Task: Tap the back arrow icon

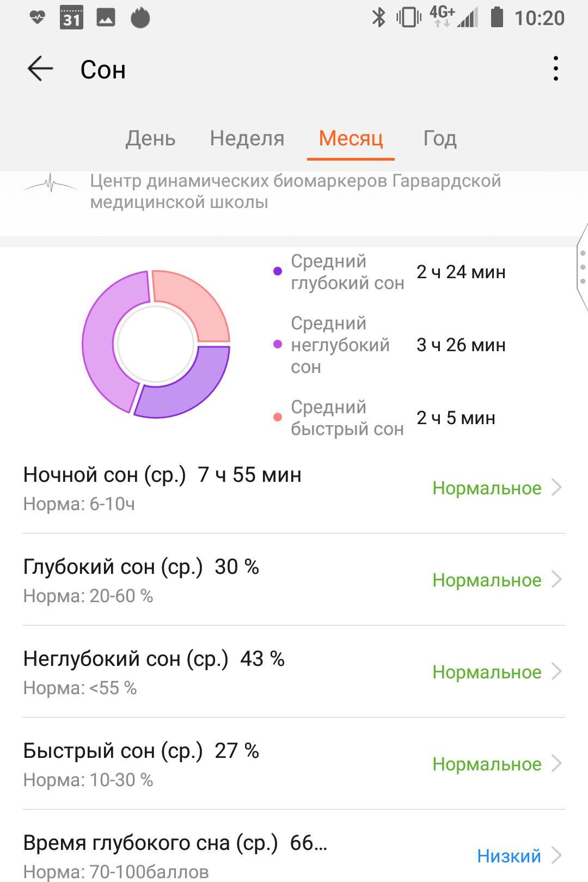Action: [40, 69]
